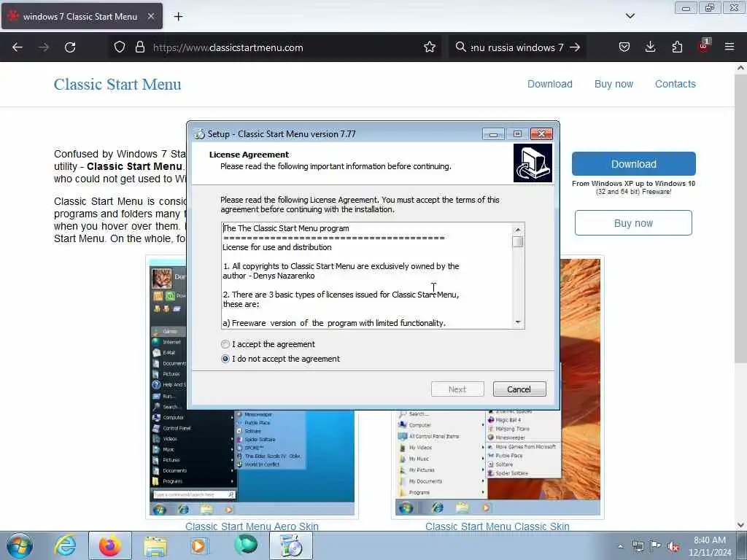Image resolution: width=747 pixels, height=560 pixels.
Task: Click the Setup installer taskbar icon
Action: coord(291,545)
